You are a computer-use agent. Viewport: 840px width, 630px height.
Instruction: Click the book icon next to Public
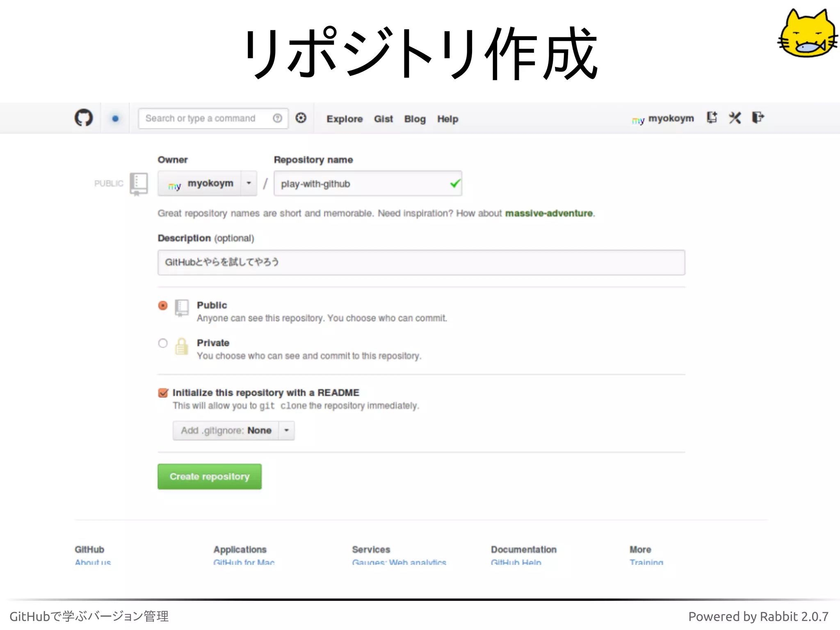pyautogui.click(x=182, y=308)
